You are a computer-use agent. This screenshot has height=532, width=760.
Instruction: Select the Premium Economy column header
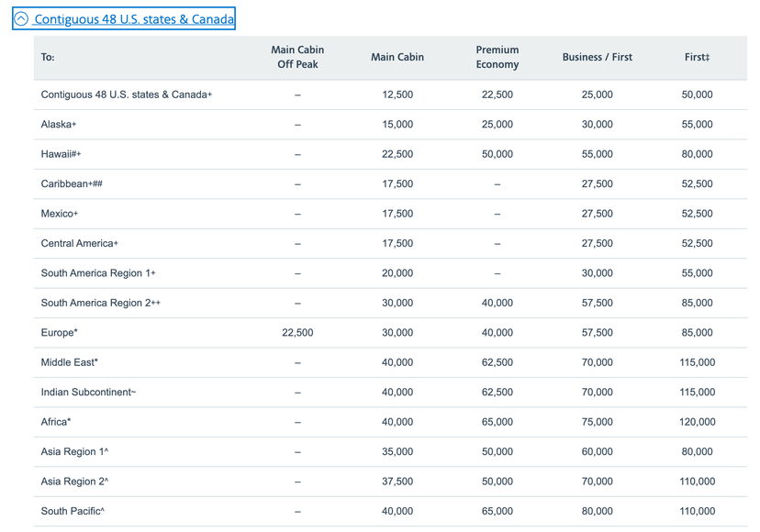(x=497, y=57)
